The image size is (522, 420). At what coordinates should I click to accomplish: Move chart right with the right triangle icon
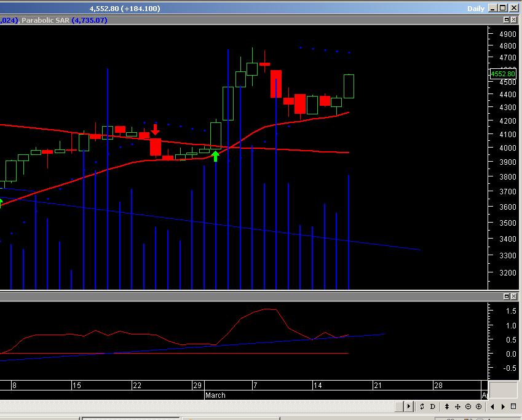click(504, 407)
